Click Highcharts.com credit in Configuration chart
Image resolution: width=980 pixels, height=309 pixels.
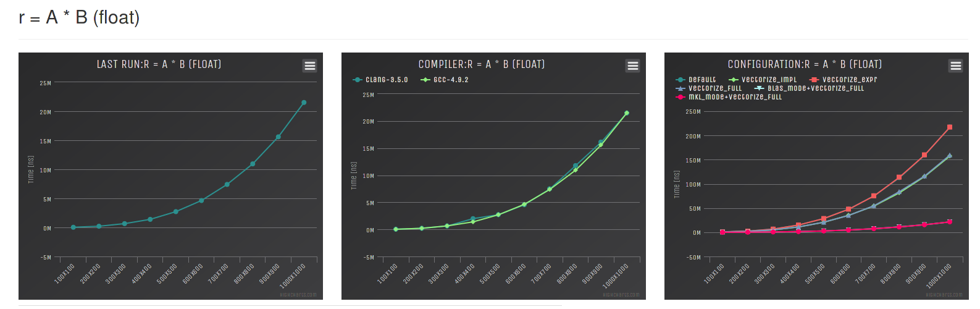(944, 295)
